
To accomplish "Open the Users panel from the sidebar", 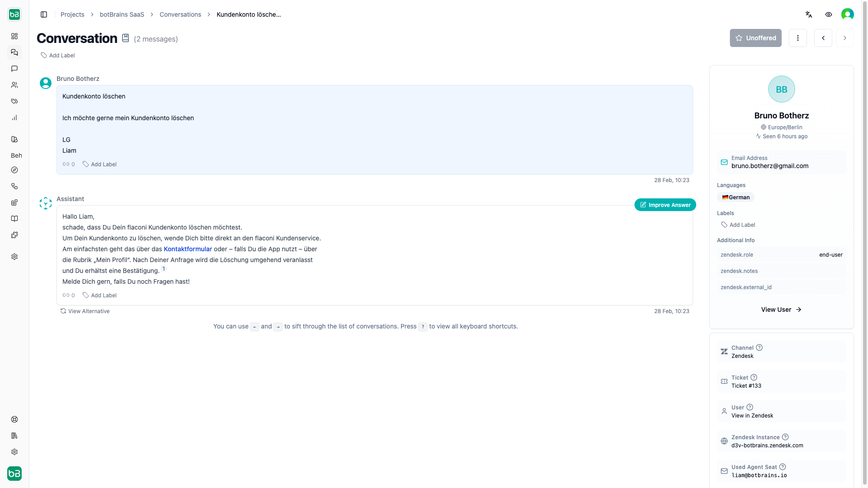I will (14, 85).
